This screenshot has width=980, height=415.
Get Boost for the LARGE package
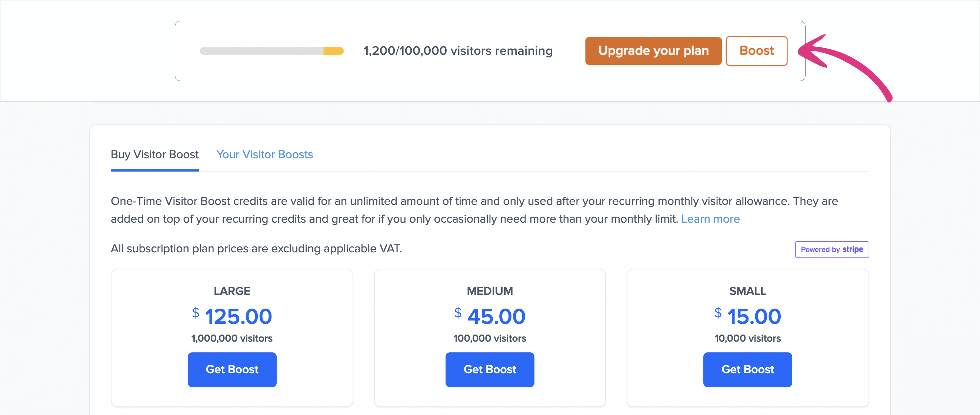(232, 369)
